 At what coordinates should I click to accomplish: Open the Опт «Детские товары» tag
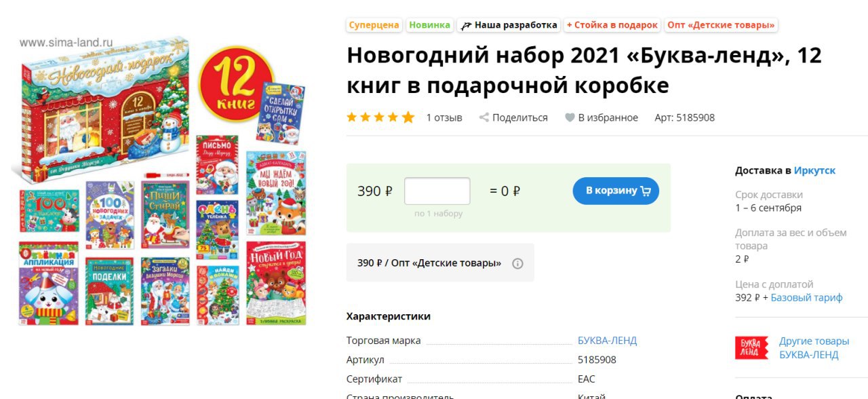pos(721,25)
